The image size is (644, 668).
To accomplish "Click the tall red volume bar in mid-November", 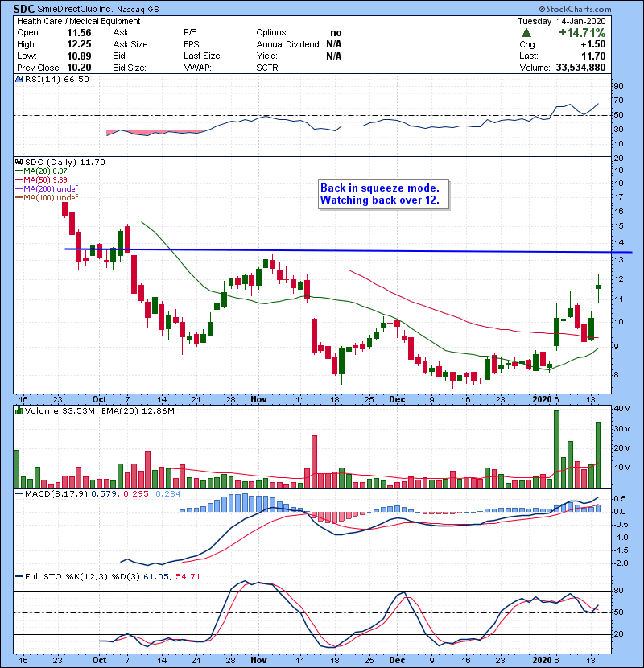I will pyautogui.click(x=314, y=461).
